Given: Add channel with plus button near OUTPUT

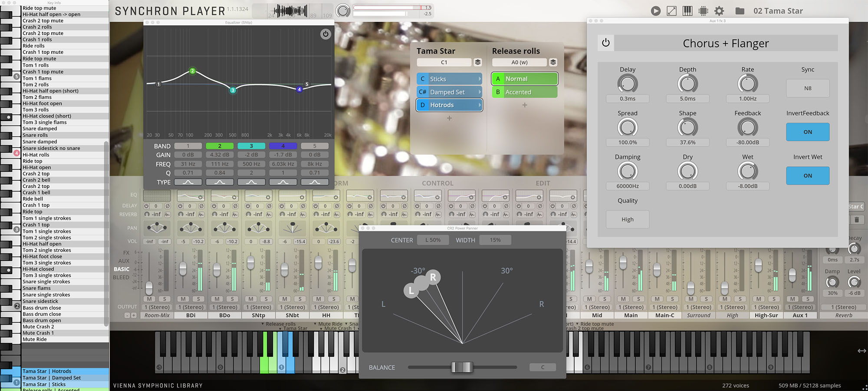Looking at the screenshot, I should (x=134, y=315).
